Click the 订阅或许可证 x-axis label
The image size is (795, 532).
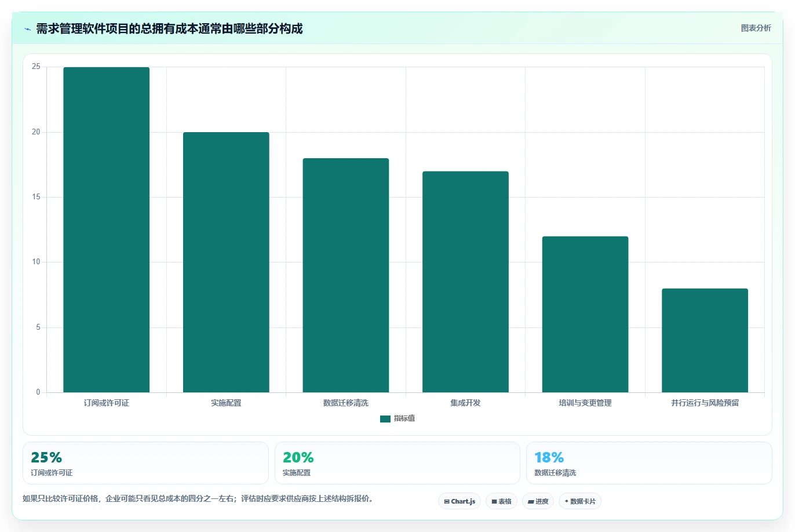point(107,403)
